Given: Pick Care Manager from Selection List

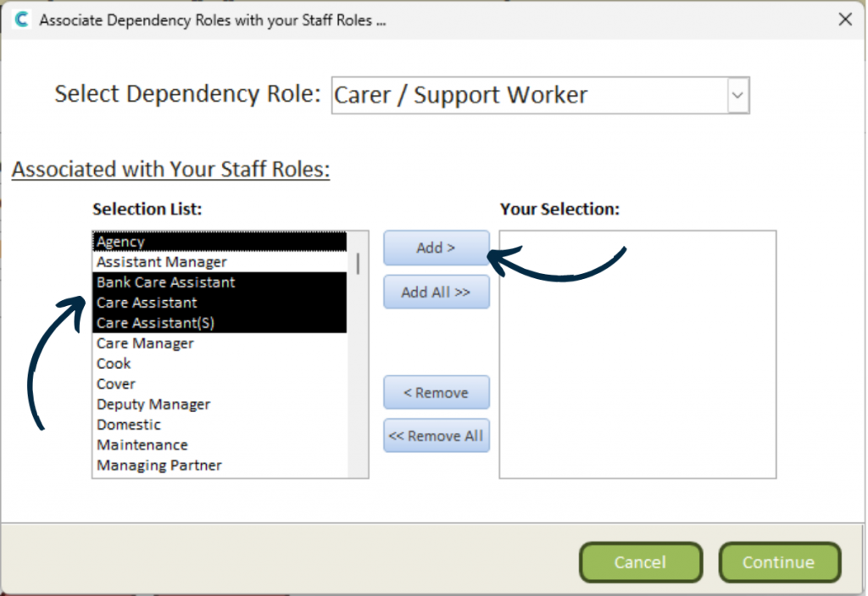Looking at the screenshot, I should click(x=145, y=343).
